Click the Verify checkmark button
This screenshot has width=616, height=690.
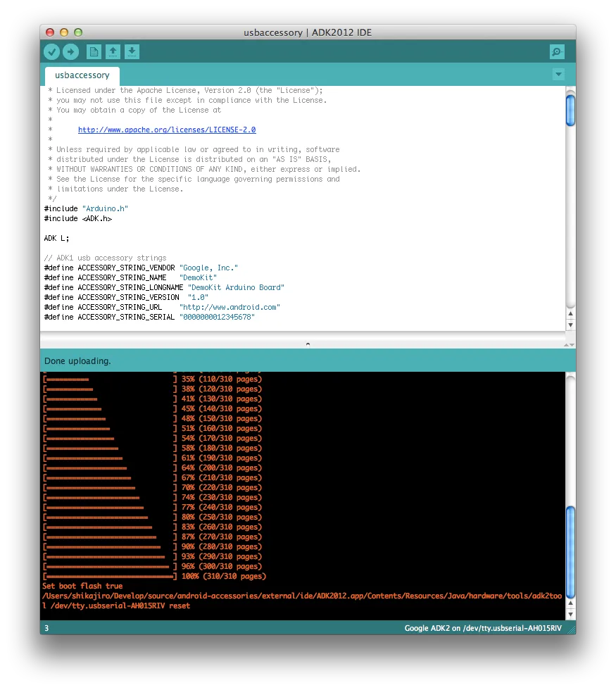pos(51,51)
